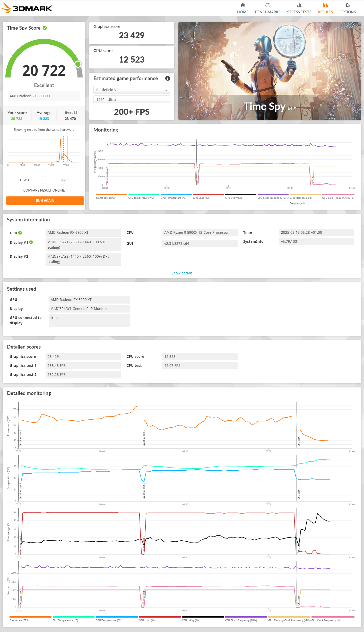Screen dimensions: 364x632
Task: Click Your score value 20 722
Action: (16, 119)
